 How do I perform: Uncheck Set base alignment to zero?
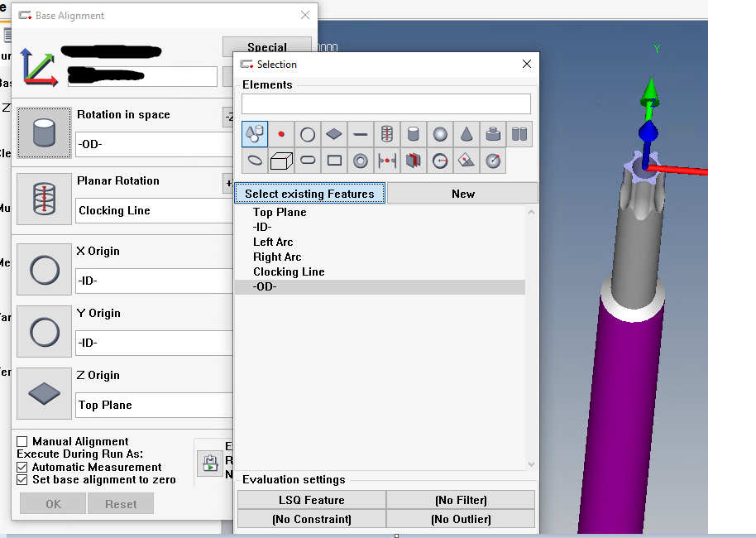point(22,479)
